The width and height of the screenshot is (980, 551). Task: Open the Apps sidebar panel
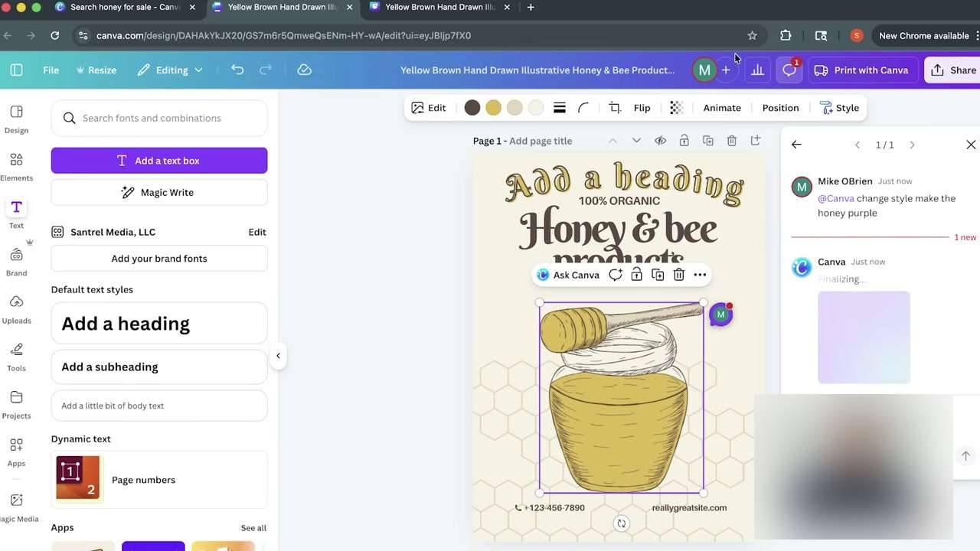pos(16,452)
